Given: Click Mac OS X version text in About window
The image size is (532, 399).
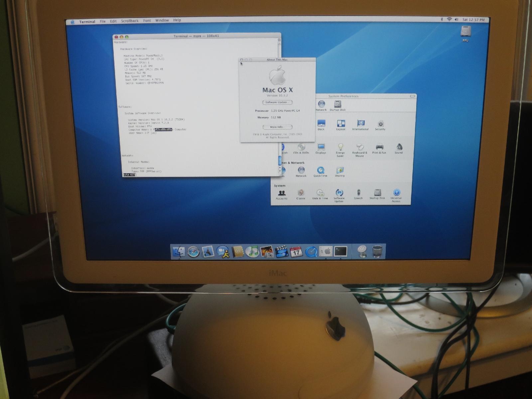Looking at the screenshot, I should (277, 95).
